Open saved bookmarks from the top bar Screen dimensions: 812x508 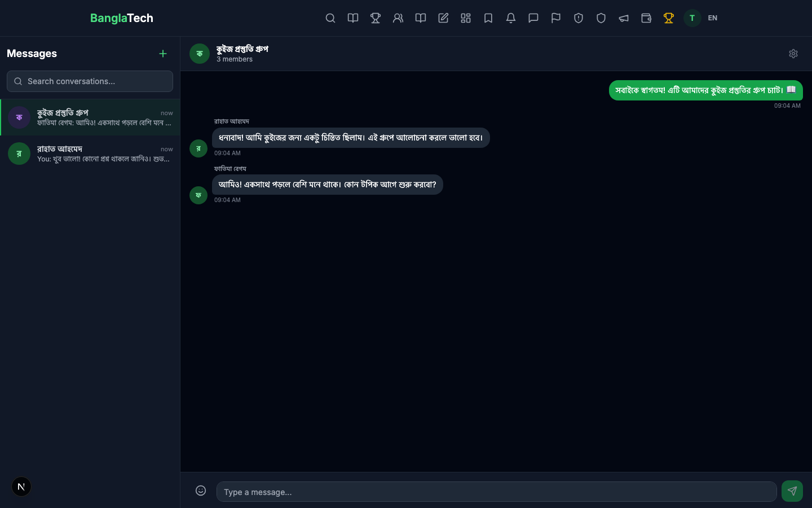[488, 18]
